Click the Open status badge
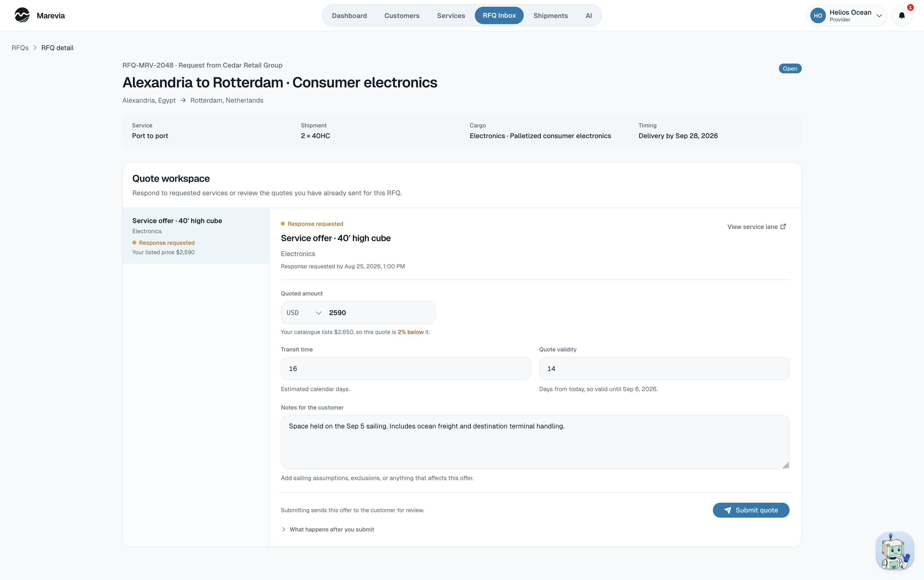The height and width of the screenshot is (580, 924). coord(790,69)
